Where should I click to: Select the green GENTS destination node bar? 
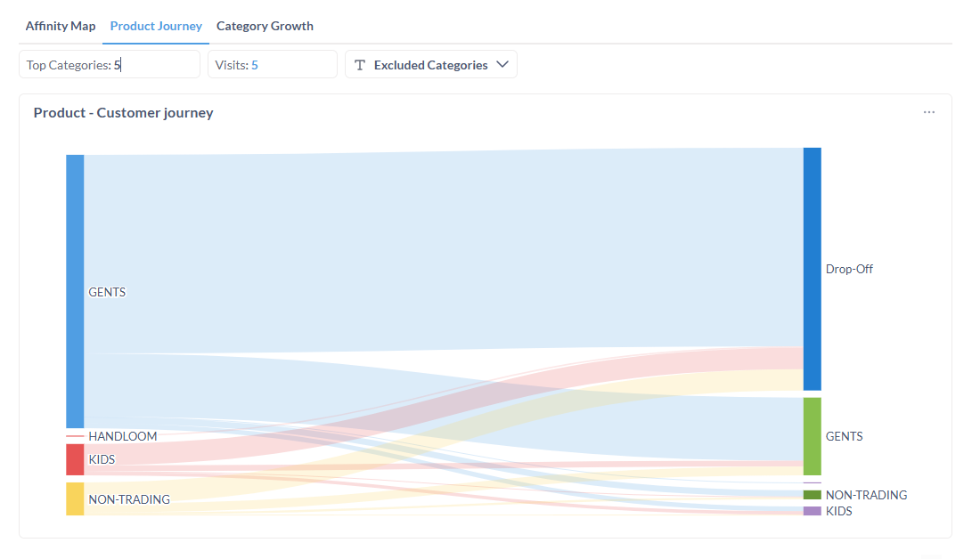(812, 436)
